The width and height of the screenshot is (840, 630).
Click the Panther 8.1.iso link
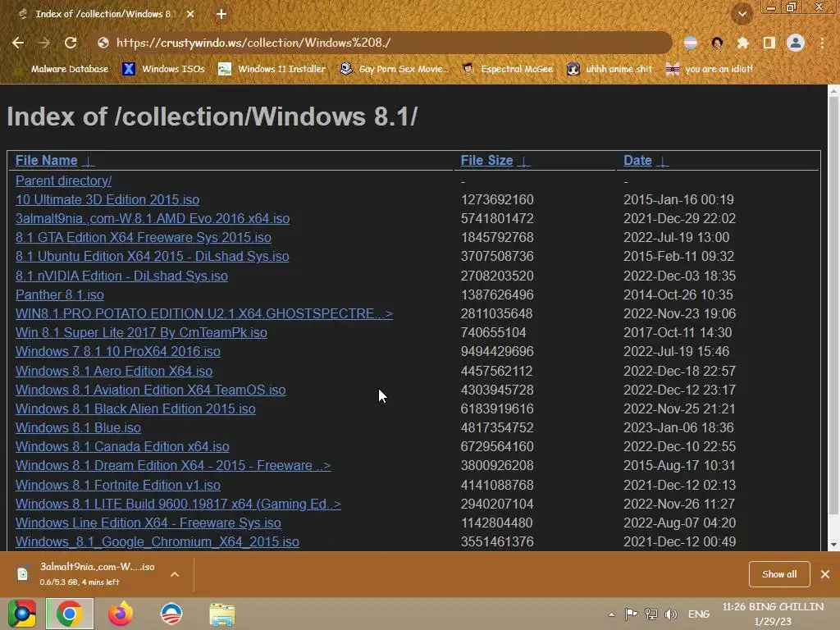[59, 294]
